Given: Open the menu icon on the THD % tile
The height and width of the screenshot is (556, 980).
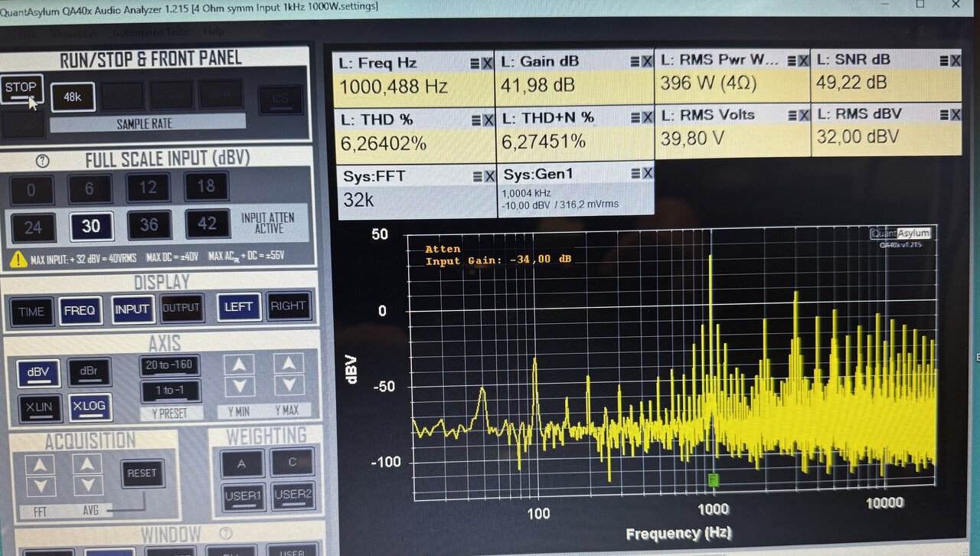Looking at the screenshot, I should pos(475,119).
